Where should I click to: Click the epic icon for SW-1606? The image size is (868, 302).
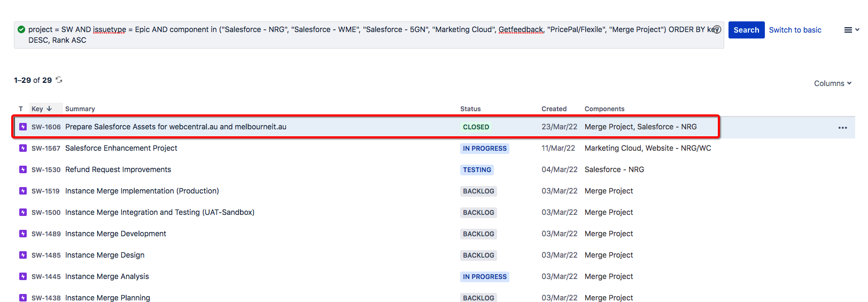pos(23,127)
